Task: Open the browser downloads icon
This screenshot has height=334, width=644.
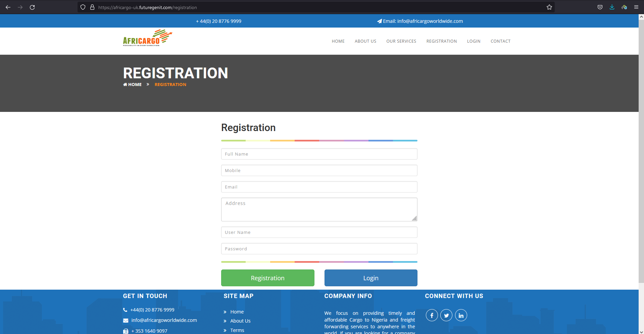Action: click(612, 7)
